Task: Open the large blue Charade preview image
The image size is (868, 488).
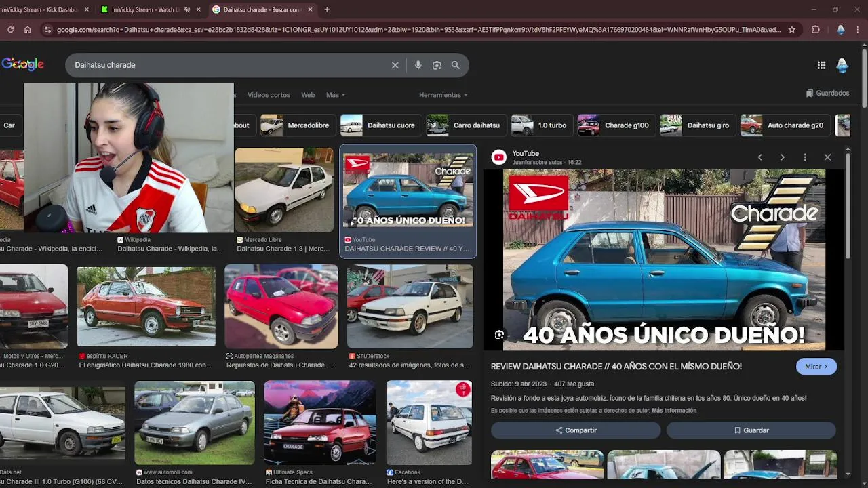Action: pos(664,260)
